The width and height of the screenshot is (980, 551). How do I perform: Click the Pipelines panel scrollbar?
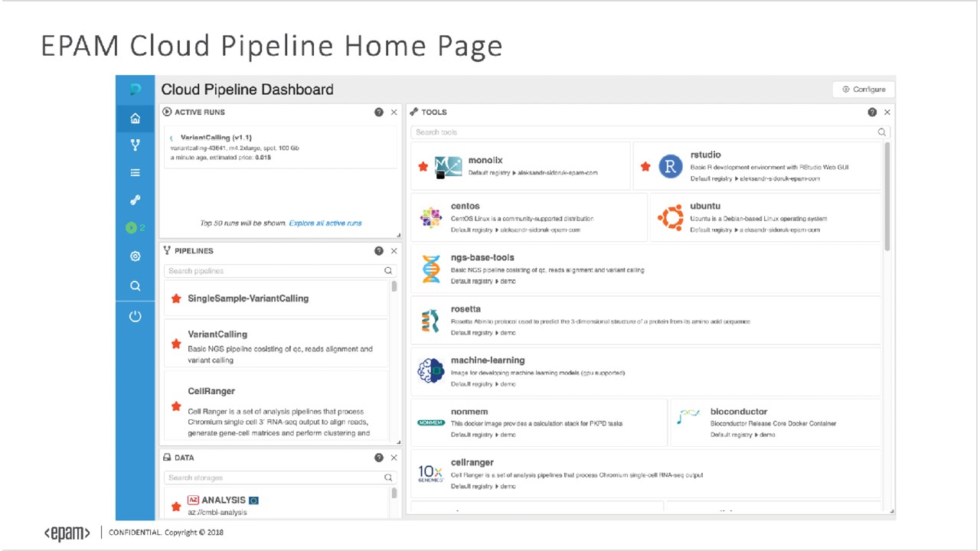pos(394,286)
